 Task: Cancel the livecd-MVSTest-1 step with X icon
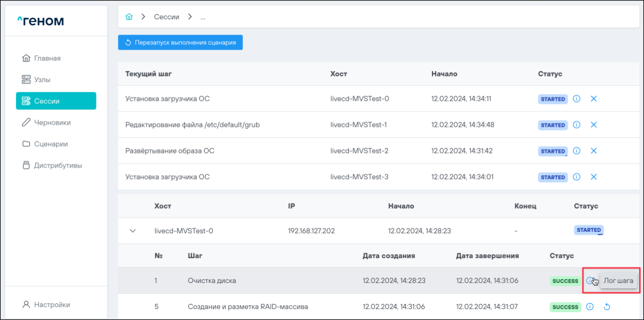(x=594, y=125)
